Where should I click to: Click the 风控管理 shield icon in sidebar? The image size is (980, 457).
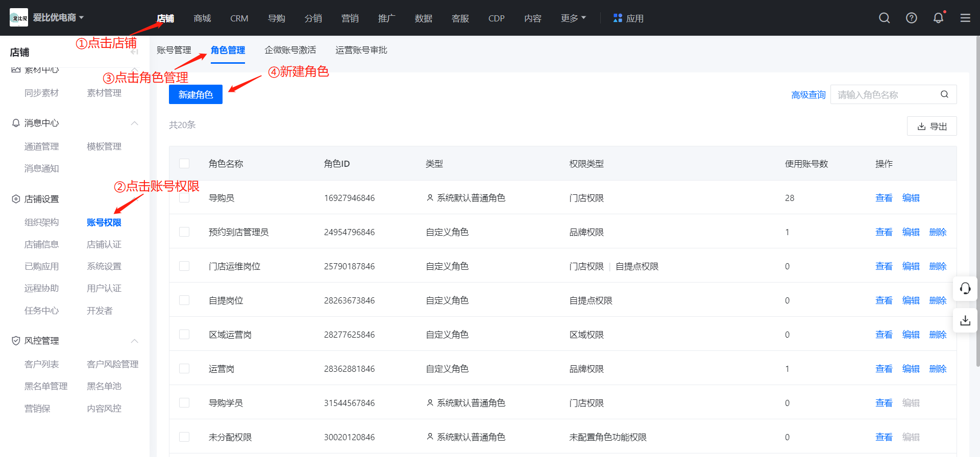16,341
